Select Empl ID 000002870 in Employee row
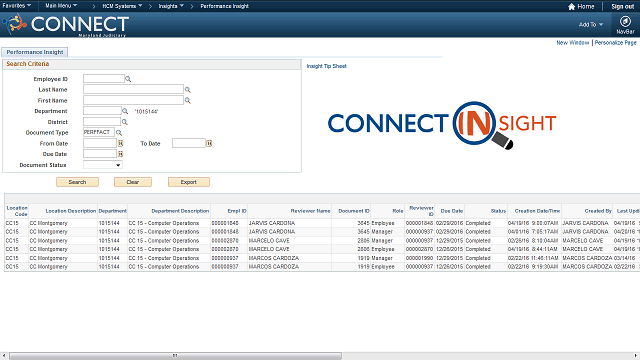 [x=225, y=249]
